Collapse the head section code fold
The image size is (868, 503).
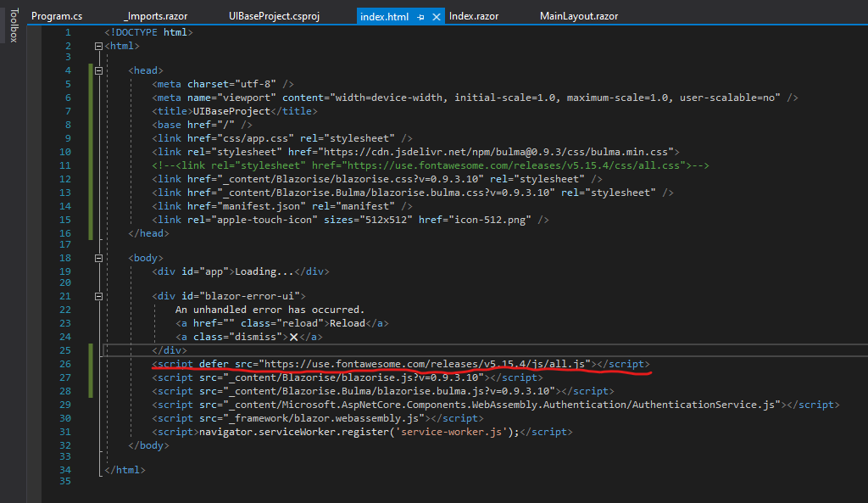click(98, 70)
